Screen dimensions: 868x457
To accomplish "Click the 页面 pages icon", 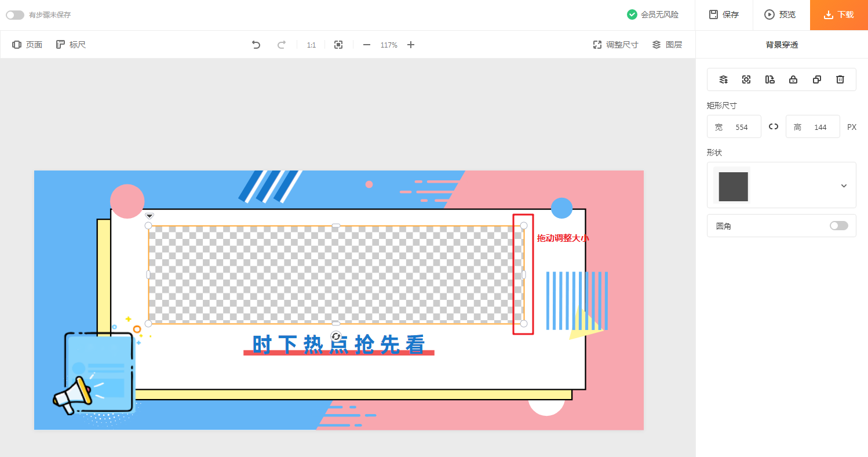I will 17,45.
